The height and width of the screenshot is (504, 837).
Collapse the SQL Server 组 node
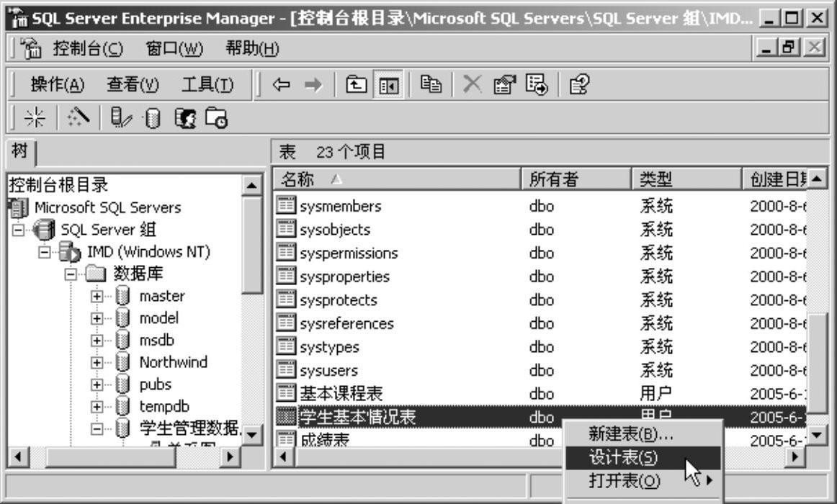[x=18, y=230]
